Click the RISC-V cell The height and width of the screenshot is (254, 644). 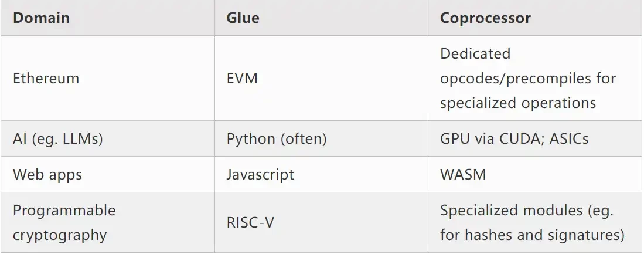pyautogui.click(x=250, y=223)
